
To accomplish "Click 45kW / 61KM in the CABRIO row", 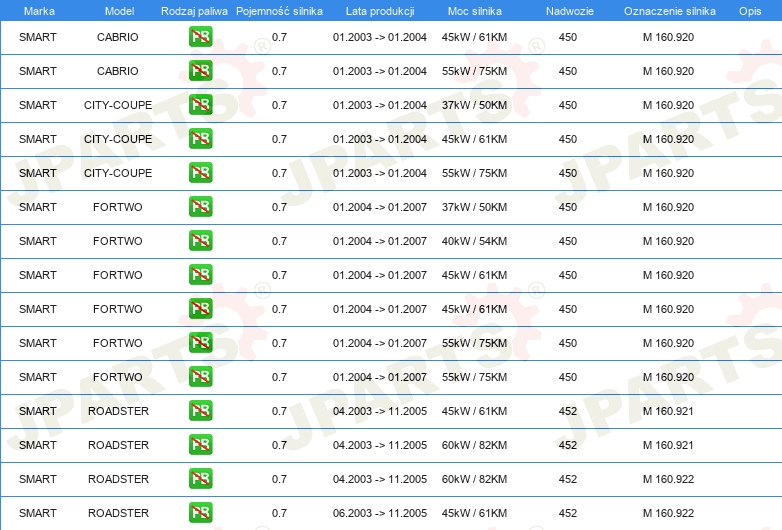I will click(x=474, y=37).
